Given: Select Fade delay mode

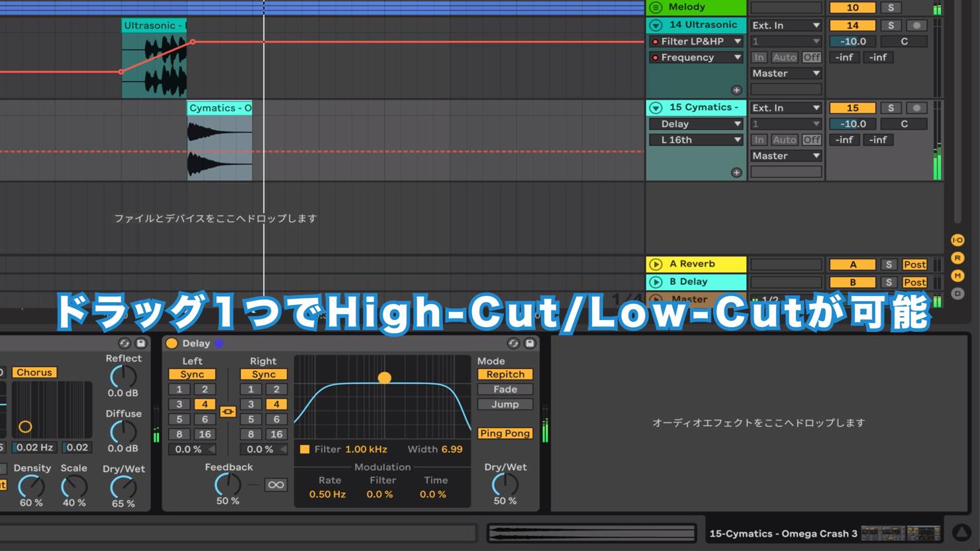Looking at the screenshot, I should 505,389.
